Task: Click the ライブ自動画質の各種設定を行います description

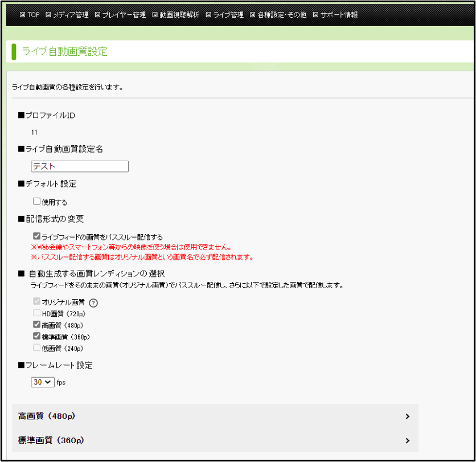Action: [68, 87]
